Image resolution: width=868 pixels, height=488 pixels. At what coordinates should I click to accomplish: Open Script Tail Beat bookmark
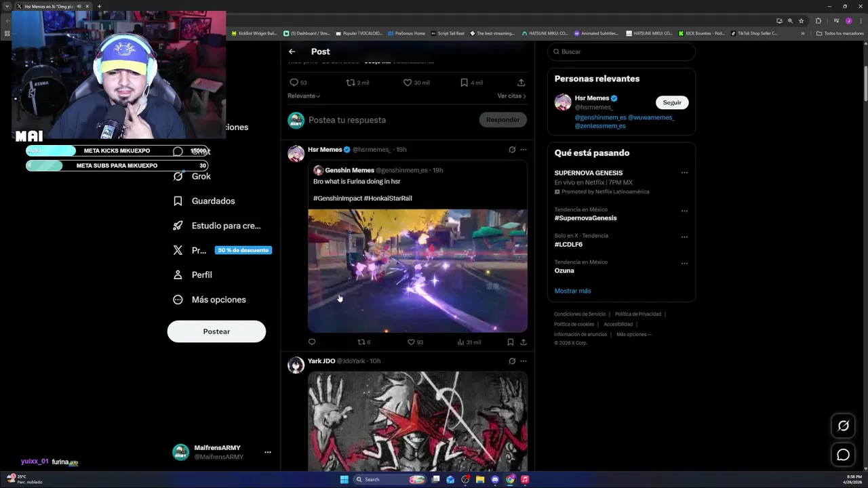448,33
